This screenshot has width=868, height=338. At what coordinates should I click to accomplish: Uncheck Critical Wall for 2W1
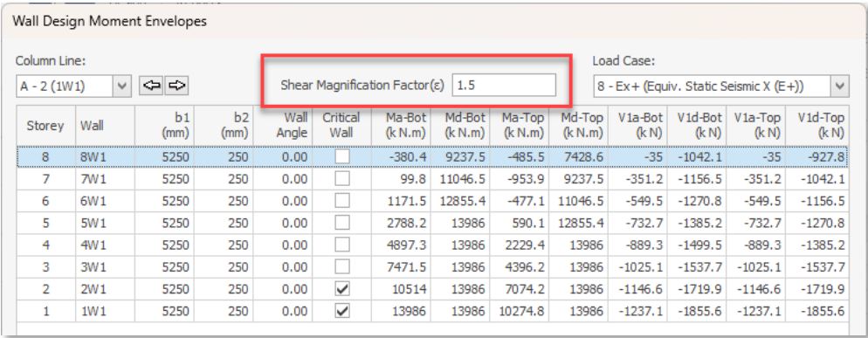tap(342, 289)
